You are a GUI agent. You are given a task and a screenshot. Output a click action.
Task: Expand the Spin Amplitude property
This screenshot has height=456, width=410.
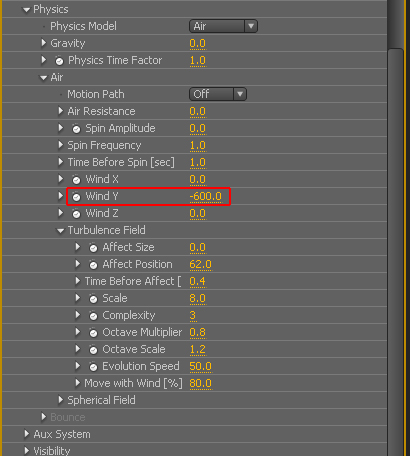point(60,128)
